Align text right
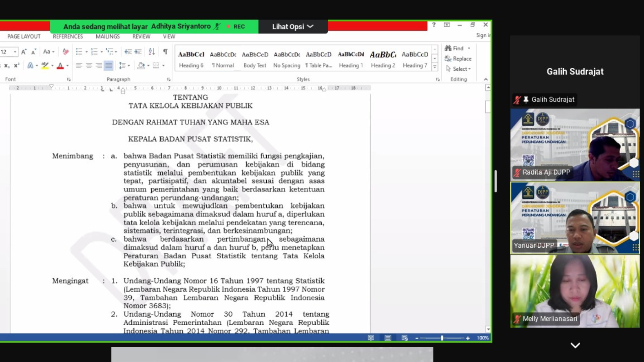 (99, 65)
